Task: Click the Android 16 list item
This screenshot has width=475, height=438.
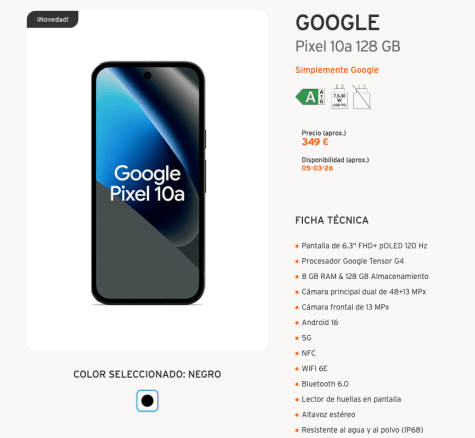Action: [x=320, y=322]
